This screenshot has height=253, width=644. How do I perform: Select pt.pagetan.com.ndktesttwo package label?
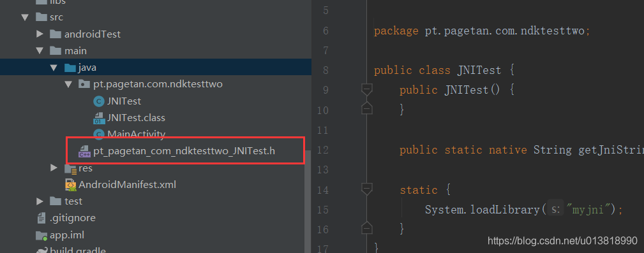tap(158, 84)
